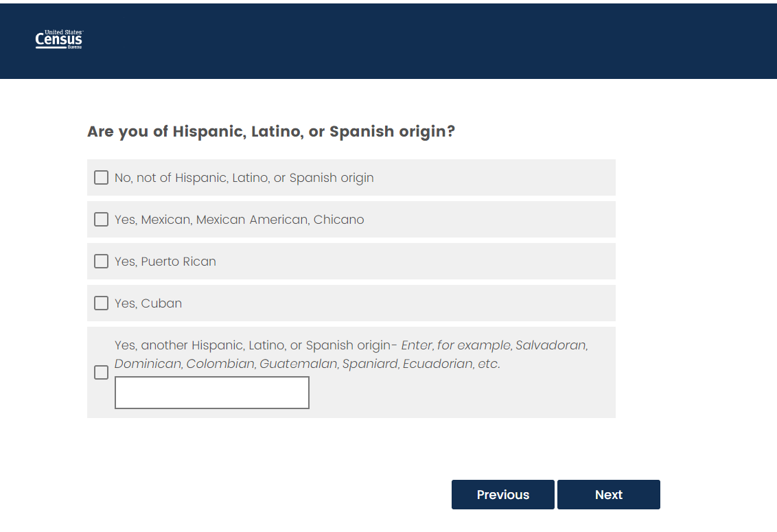Enable the Puerto Rican checkbox
The height and width of the screenshot is (532, 777).
[101, 262]
